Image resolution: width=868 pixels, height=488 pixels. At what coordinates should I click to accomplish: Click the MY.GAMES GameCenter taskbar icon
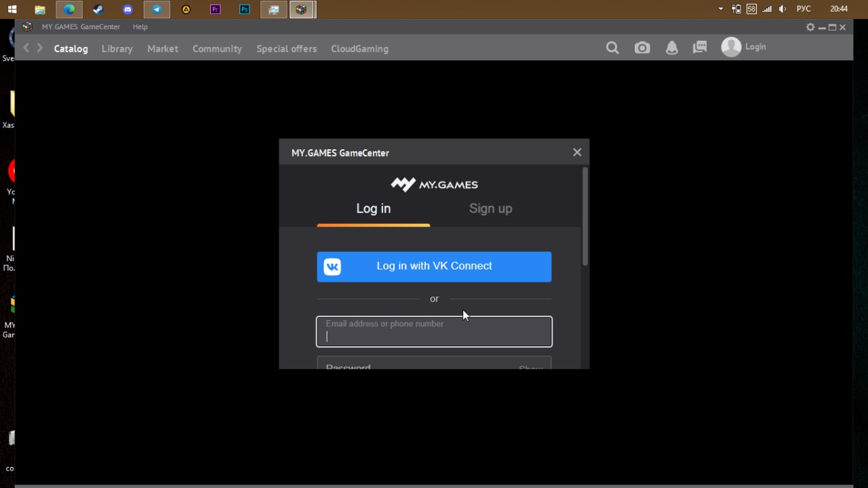coord(302,10)
